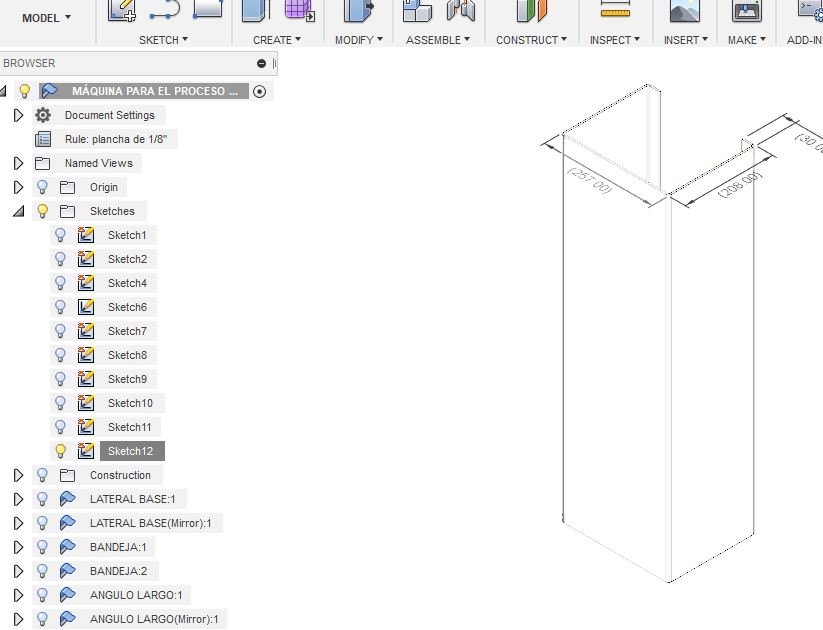
Task: Activate the top-level component radio button
Action: [x=259, y=91]
